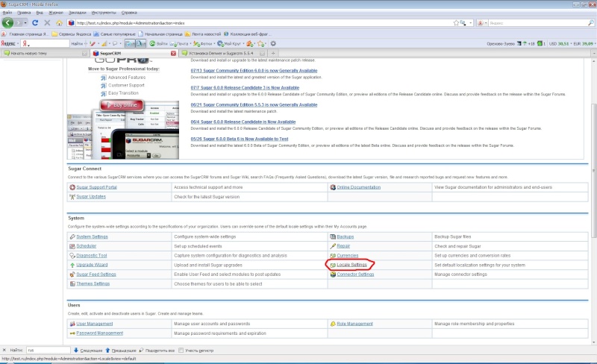The image size is (597, 364).
Task: Switch to the Начать новую тему tab
Action: pyautogui.click(x=45, y=53)
